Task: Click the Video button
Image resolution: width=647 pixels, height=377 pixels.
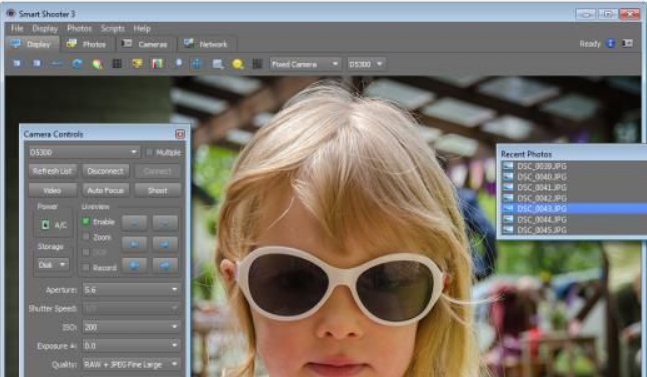Action: 52,190
